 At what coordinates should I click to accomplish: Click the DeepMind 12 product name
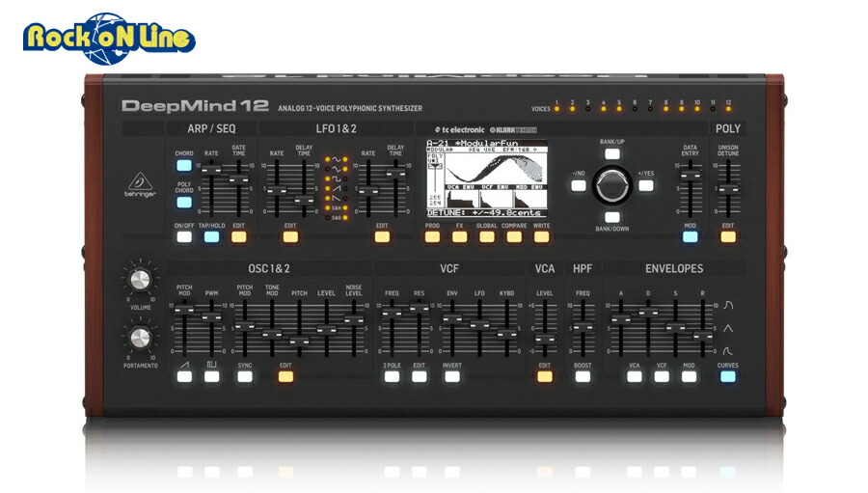point(195,106)
